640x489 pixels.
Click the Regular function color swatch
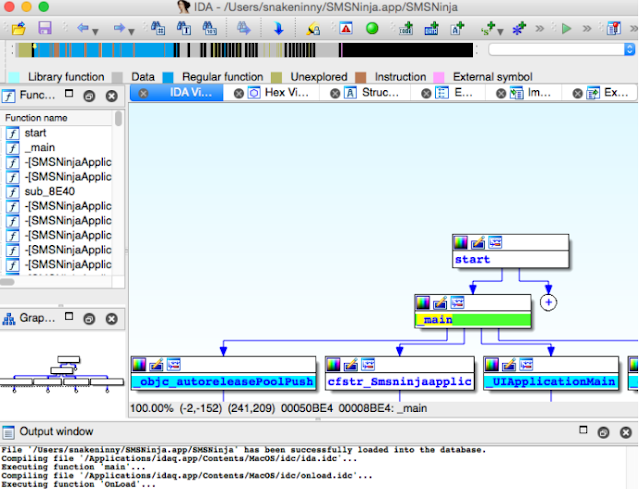click(168, 77)
